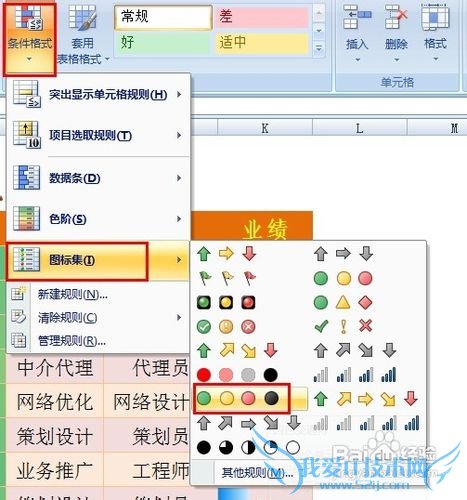
Task: Apply the 常规 normal cell style
Action: coord(163,17)
